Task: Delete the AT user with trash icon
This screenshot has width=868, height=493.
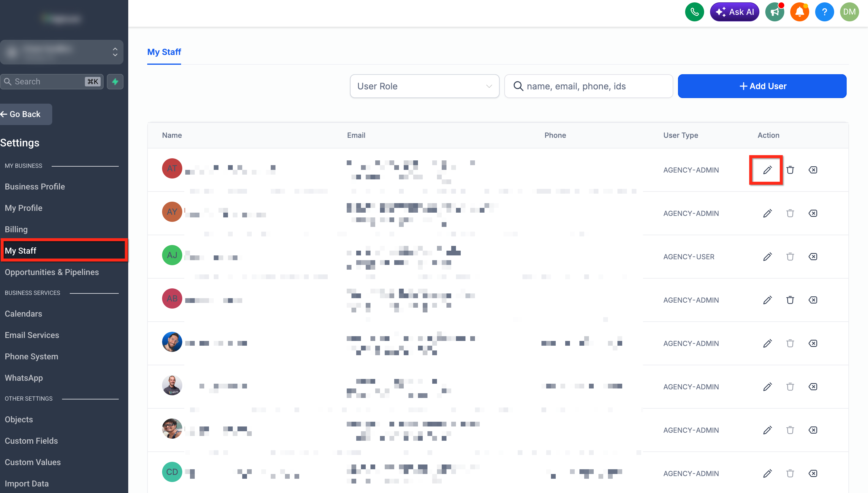Action: pos(790,170)
